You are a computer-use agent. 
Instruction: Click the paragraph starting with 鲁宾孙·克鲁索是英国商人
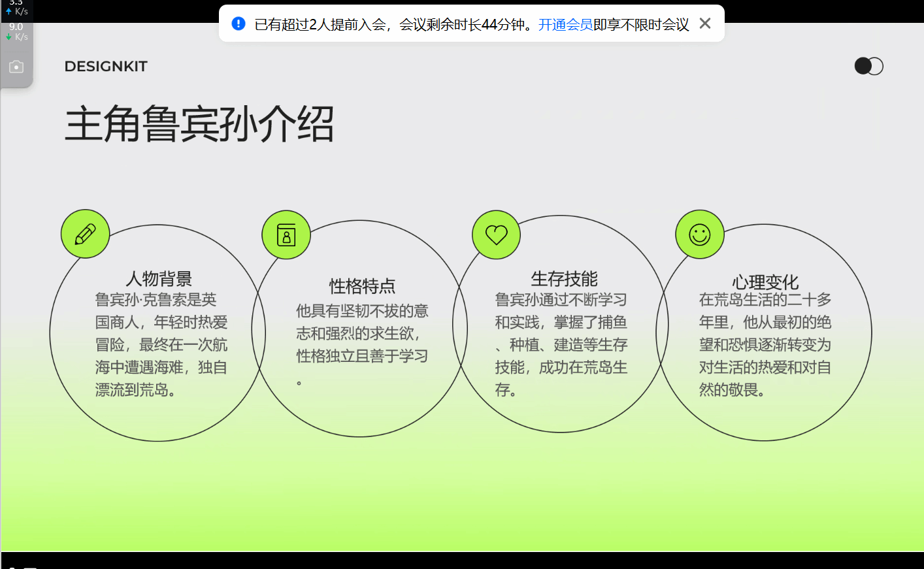coord(161,345)
